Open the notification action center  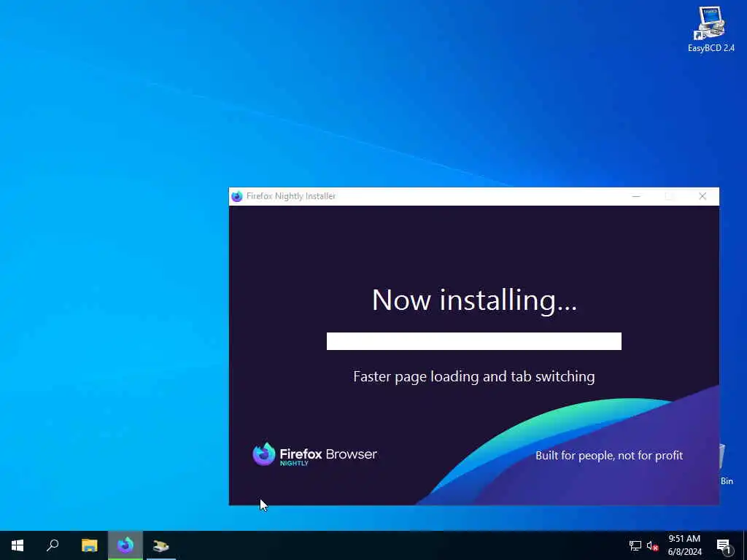pyautogui.click(x=724, y=545)
